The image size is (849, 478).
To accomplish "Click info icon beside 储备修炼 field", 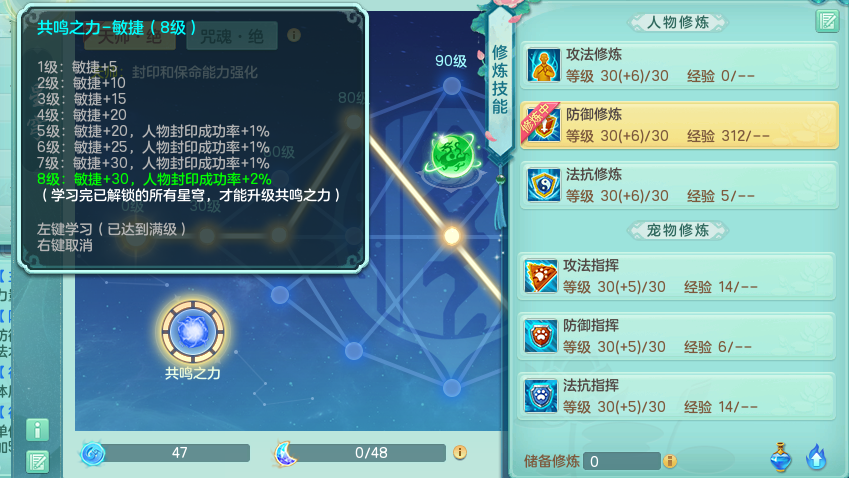I will coord(670,461).
